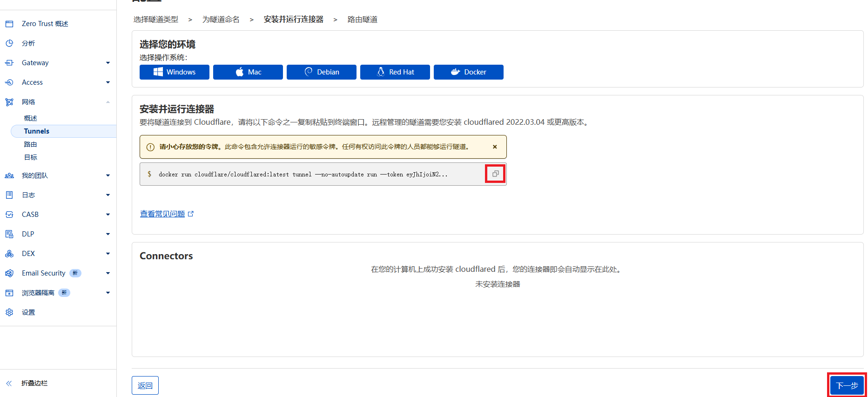Click breadcrumb step 为隧道命名
Screen dimensions: 868x397
[x=221, y=20]
